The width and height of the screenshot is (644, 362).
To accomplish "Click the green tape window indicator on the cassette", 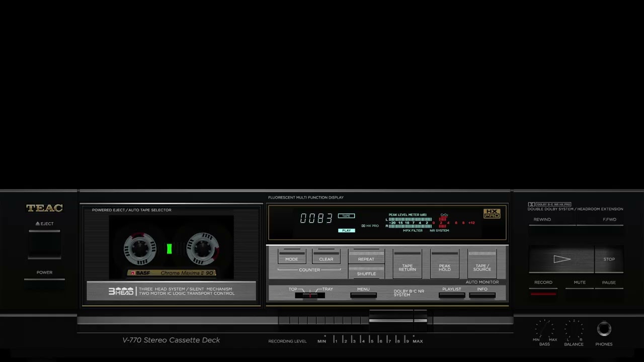I will click(170, 248).
